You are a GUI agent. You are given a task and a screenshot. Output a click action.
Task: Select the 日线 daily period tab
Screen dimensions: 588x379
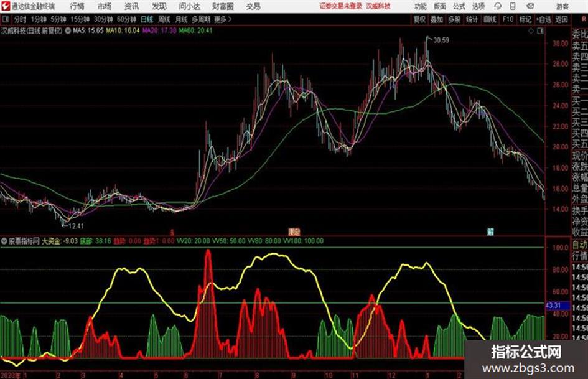(x=147, y=19)
